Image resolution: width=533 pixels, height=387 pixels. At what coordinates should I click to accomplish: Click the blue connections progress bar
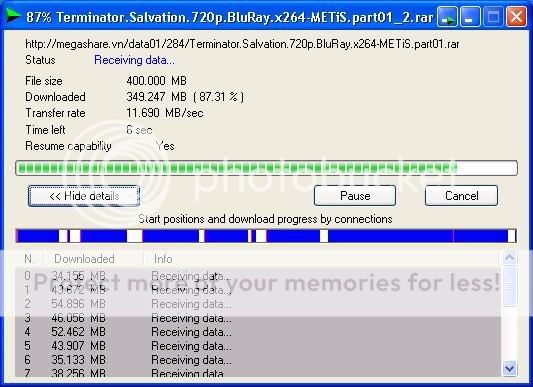coord(266,236)
